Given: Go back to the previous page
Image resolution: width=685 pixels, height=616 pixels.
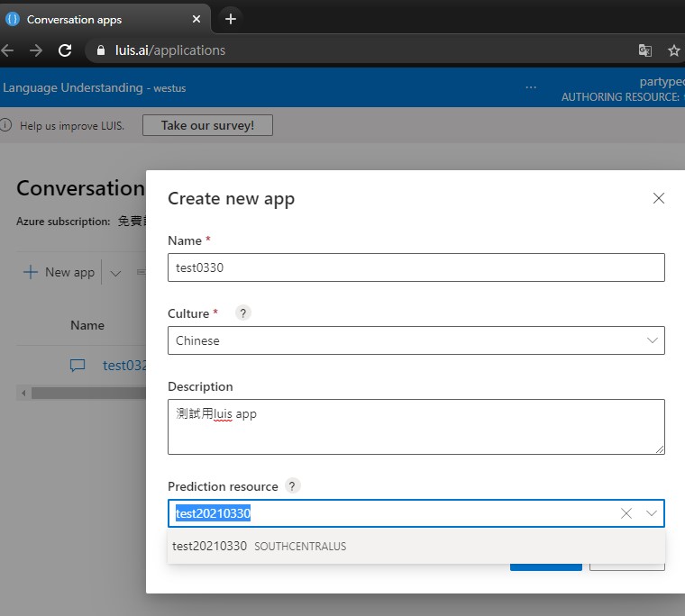Looking at the screenshot, I should click(x=7, y=50).
